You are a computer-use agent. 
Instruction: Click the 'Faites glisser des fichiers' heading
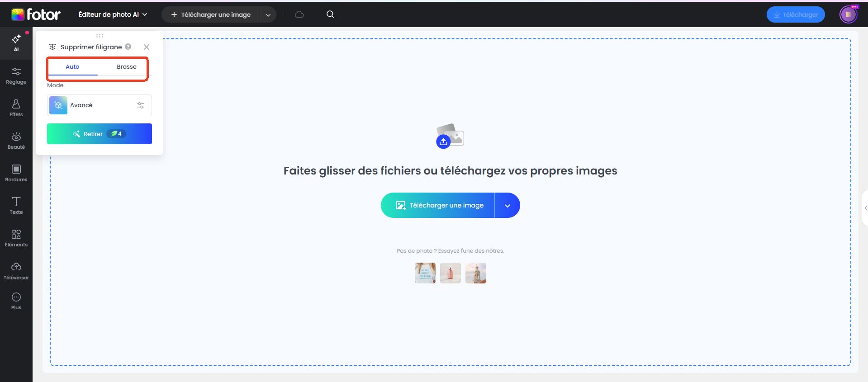450,171
